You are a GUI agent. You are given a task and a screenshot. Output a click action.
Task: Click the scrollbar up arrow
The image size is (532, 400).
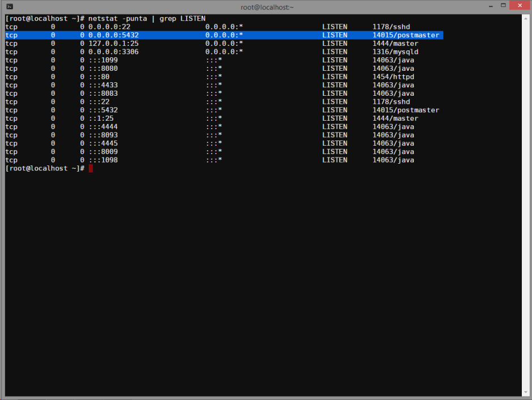[525, 18]
